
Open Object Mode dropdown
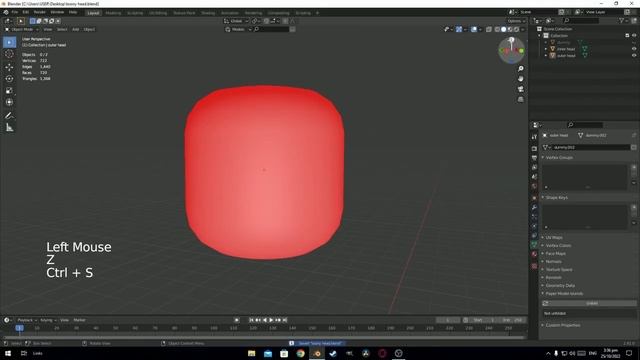22,29
